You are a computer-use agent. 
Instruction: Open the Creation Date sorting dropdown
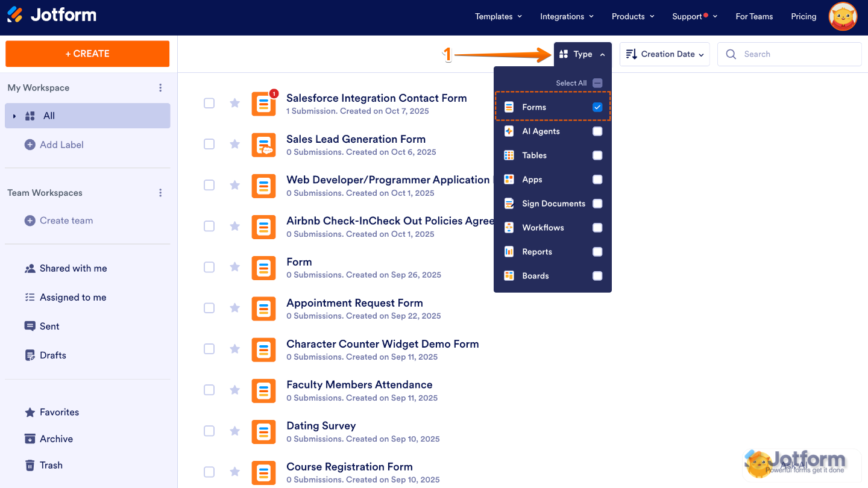pos(664,54)
